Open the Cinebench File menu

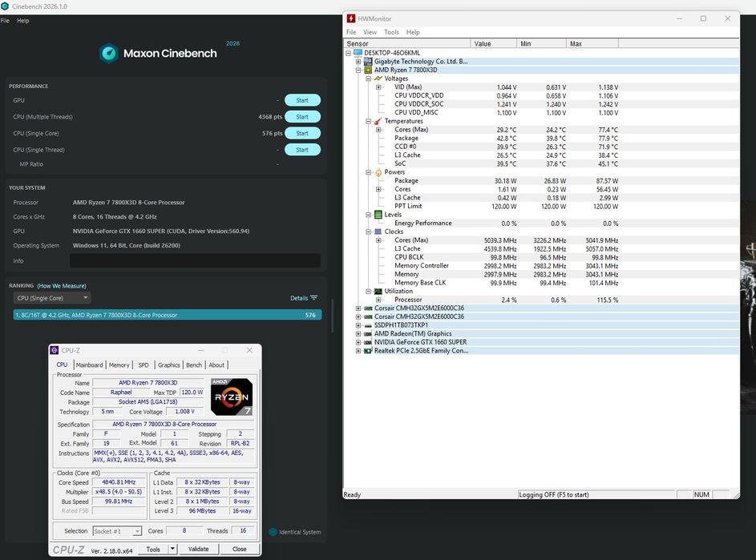pyautogui.click(x=5, y=21)
